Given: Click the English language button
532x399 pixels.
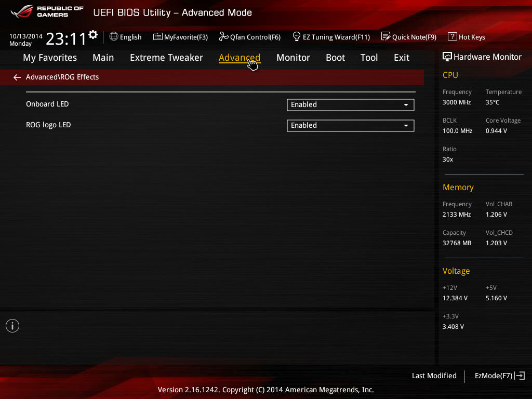Looking at the screenshot, I should pyautogui.click(x=126, y=37).
